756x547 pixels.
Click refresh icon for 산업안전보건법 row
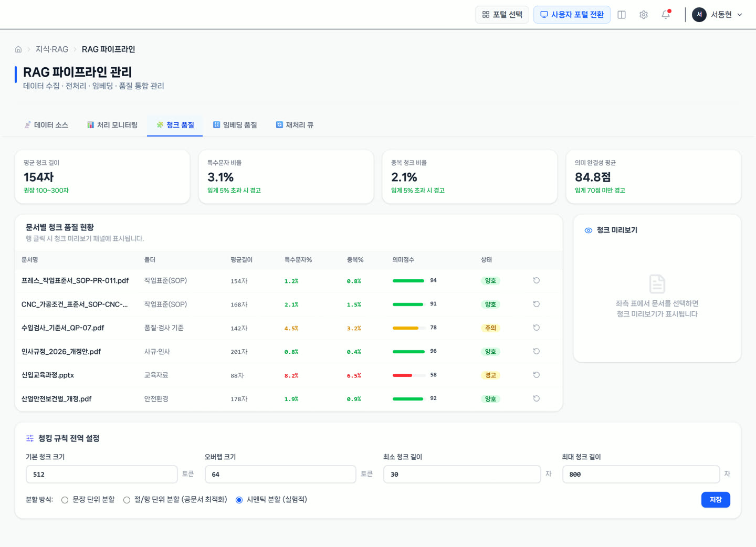(537, 398)
